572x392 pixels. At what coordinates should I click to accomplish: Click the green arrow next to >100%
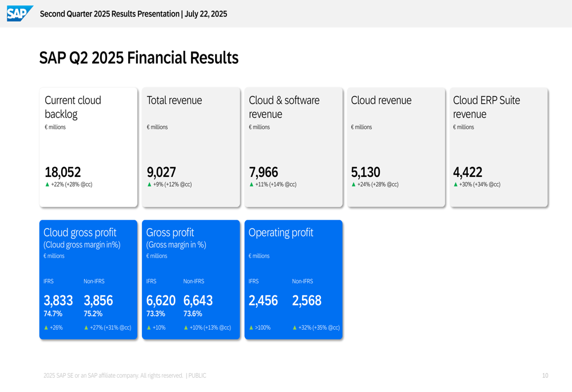251,327
